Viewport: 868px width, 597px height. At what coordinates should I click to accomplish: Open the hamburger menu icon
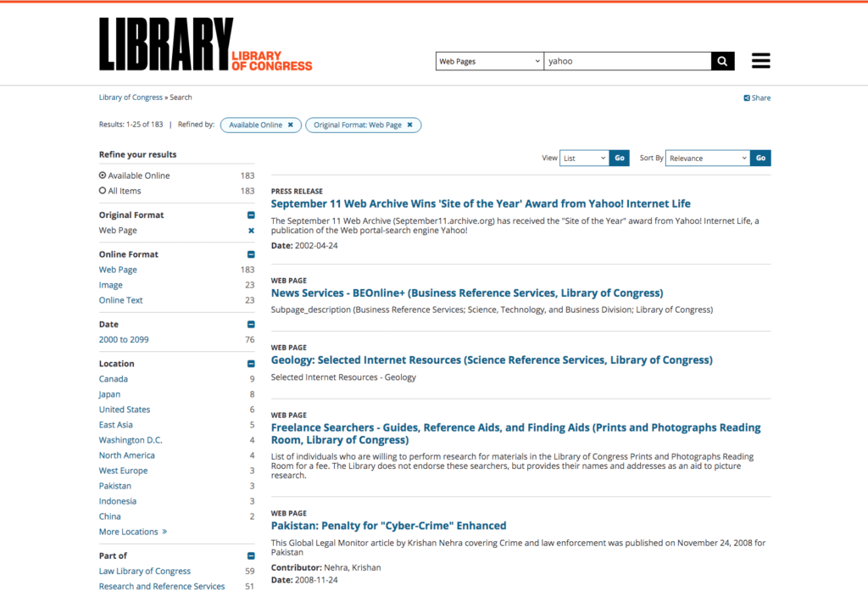point(760,60)
